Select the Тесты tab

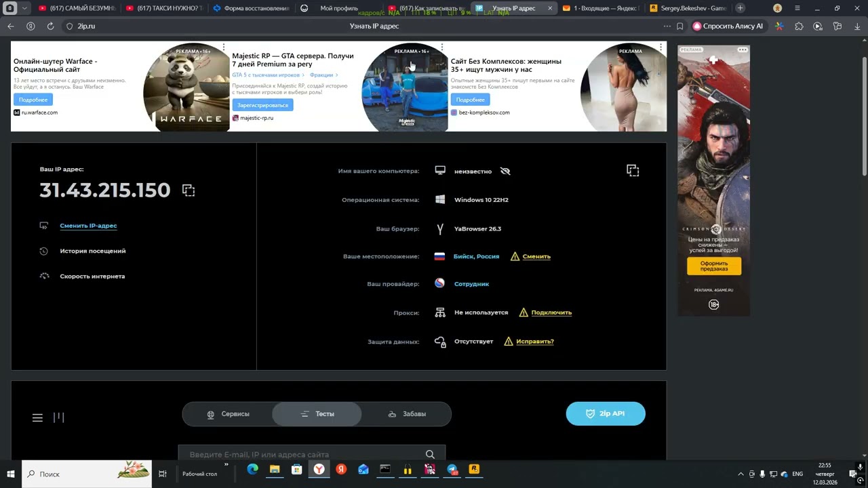coord(317,414)
